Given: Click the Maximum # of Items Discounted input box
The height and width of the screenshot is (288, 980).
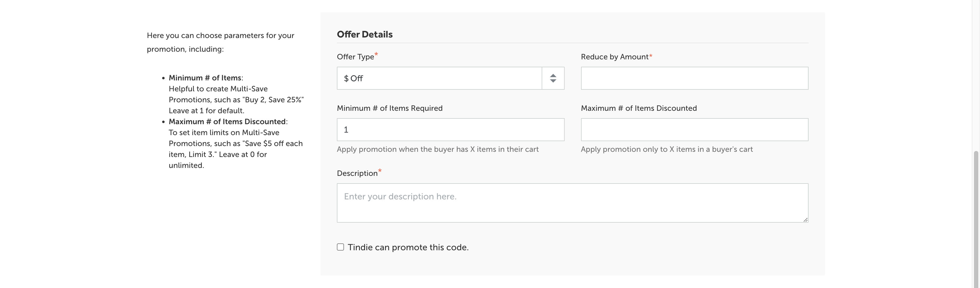Looking at the screenshot, I should pyautogui.click(x=694, y=130).
